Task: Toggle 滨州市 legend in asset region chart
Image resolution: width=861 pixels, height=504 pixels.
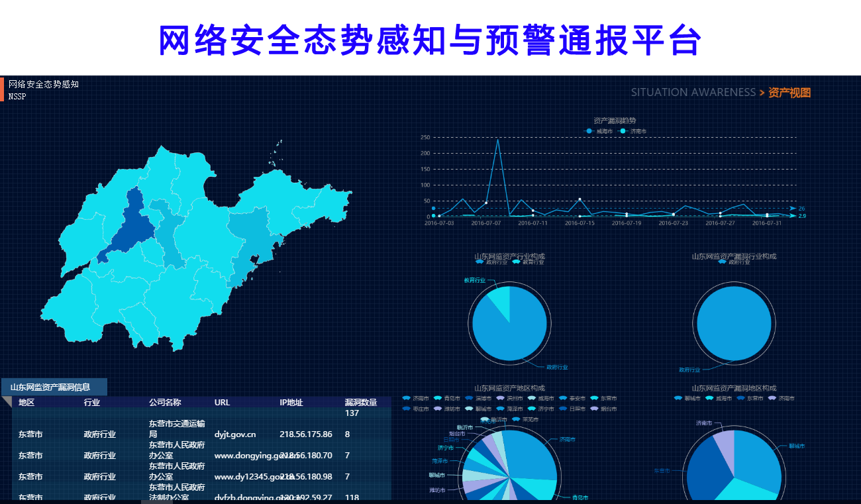Action: click(x=509, y=399)
